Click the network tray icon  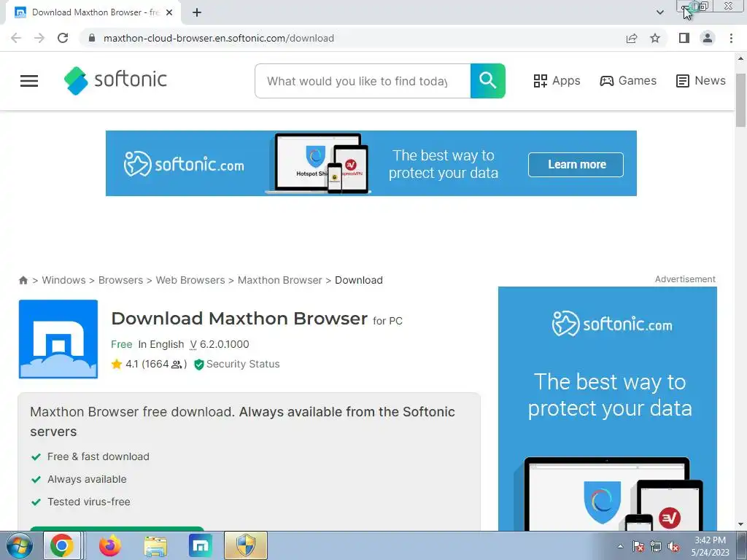point(656,546)
